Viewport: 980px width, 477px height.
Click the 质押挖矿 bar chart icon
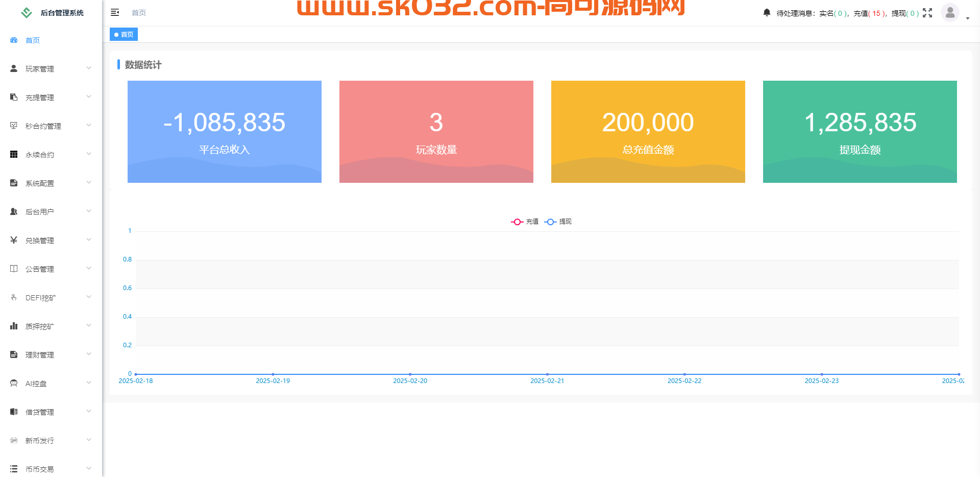point(13,325)
